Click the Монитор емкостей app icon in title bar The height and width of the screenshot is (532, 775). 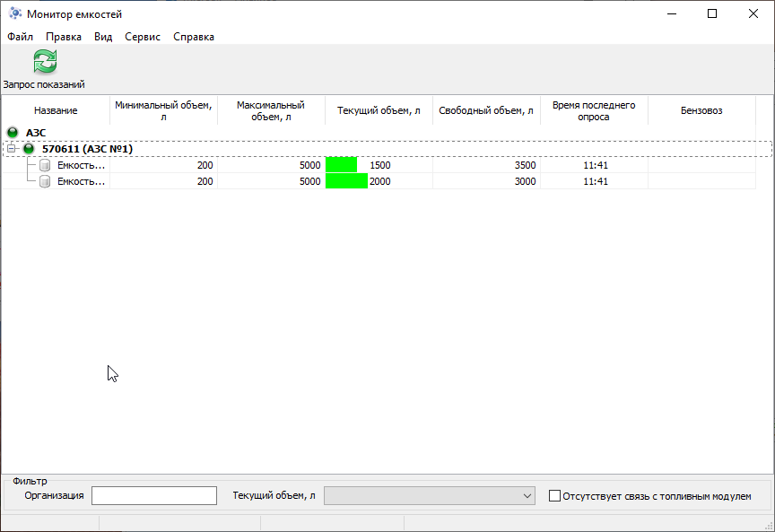[15, 13]
